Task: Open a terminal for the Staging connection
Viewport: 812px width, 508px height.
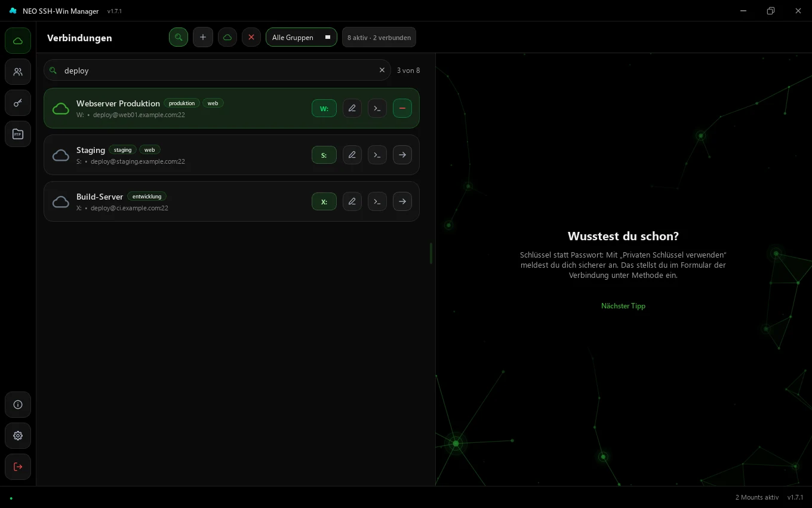Action: pyautogui.click(x=377, y=155)
